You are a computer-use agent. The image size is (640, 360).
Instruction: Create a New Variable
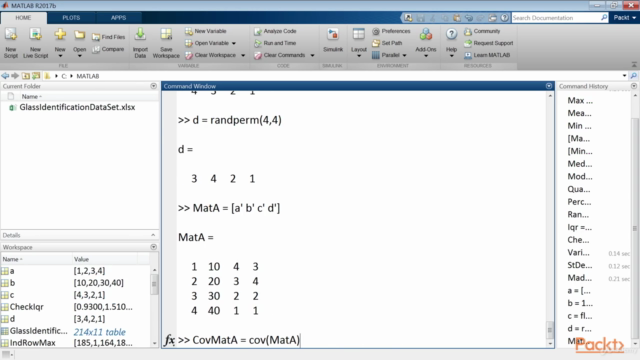click(x=206, y=31)
